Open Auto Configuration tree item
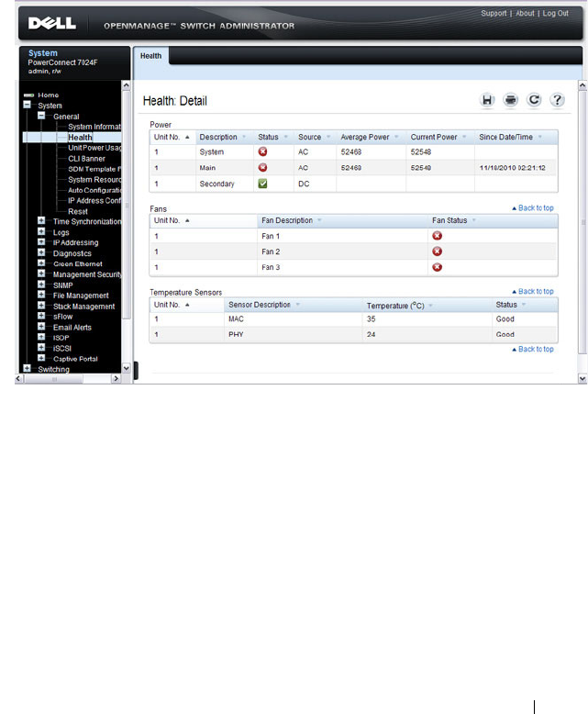The width and height of the screenshot is (588, 714). pyautogui.click(x=94, y=190)
